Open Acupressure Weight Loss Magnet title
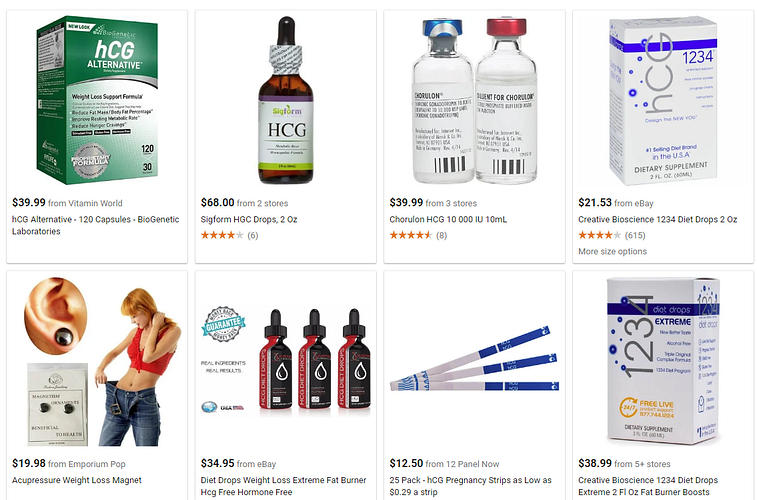This screenshot has height=500, width=757. (77, 480)
